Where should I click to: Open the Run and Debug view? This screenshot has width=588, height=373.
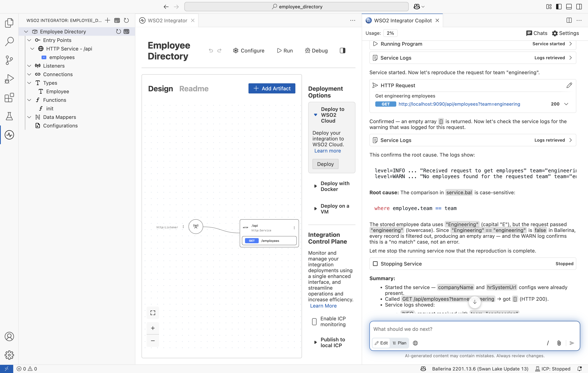(9, 79)
